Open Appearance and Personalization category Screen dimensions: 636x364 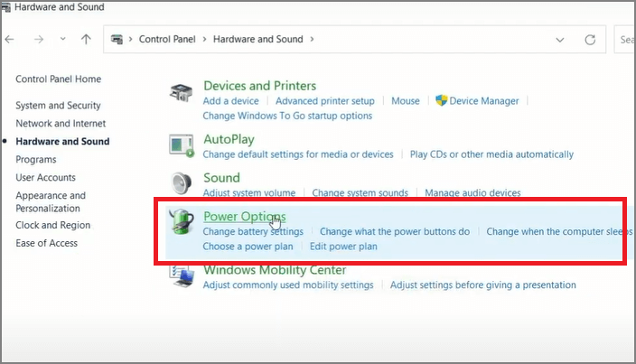tap(51, 201)
